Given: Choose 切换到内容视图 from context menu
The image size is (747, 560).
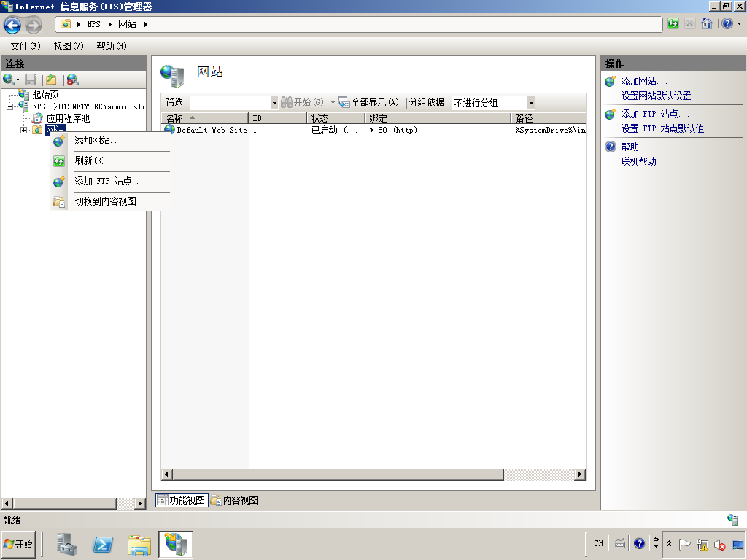Looking at the screenshot, I should pyautogui.click(x=111, y=201).
